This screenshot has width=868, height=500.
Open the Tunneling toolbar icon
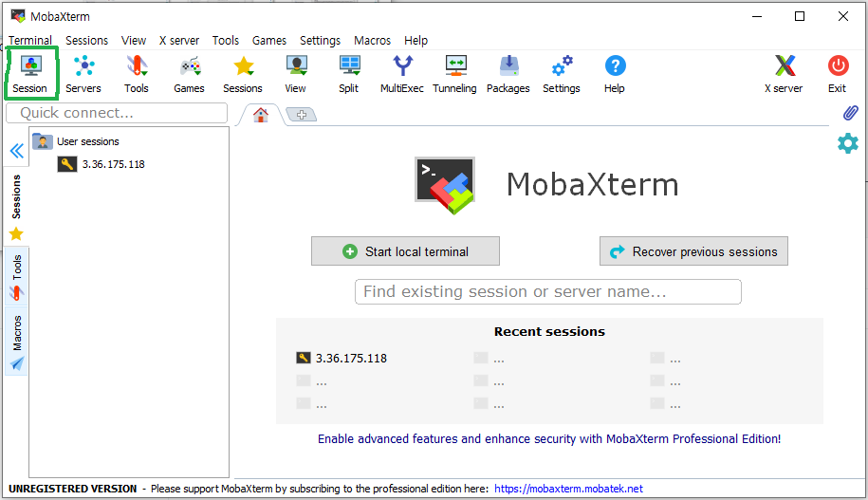[454, 74]
